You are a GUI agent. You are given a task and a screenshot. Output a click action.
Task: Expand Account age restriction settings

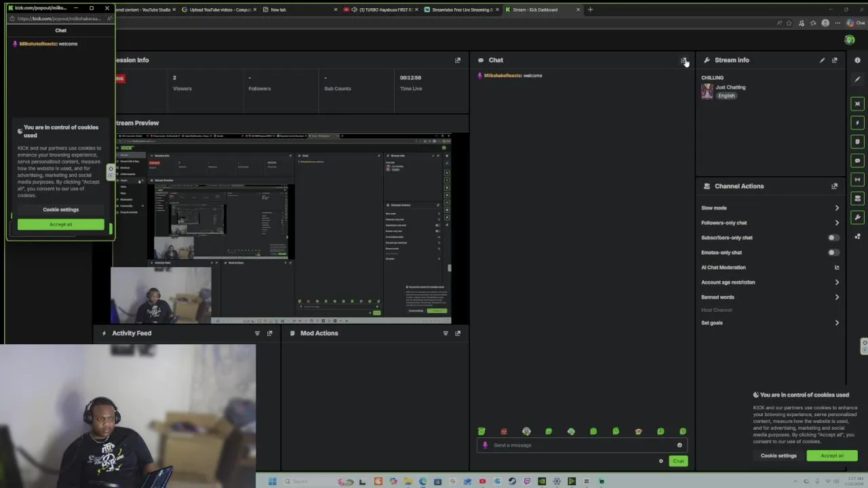point(837,283)
